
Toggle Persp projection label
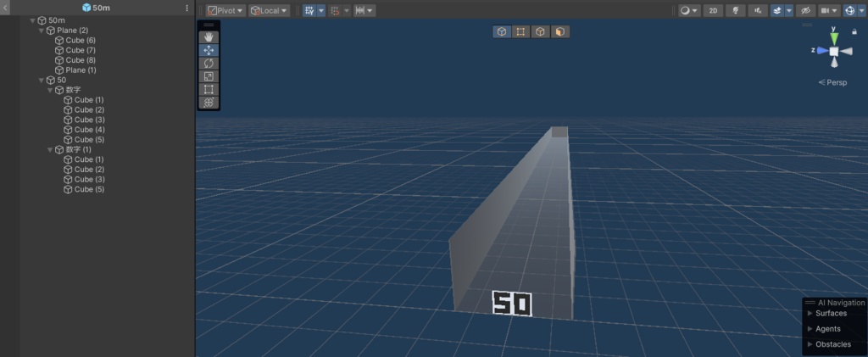(x=832, y=82)
